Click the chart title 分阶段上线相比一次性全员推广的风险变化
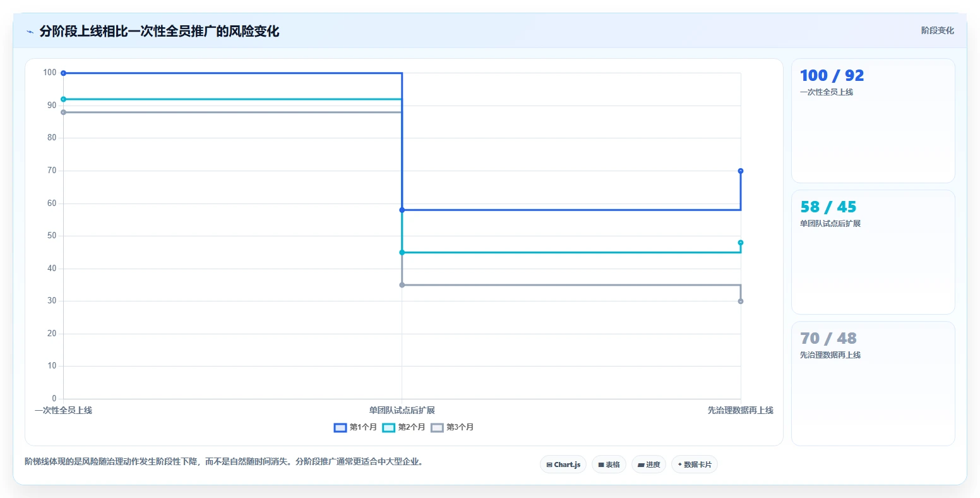980x498 pixels. click(x=159, y=32)
